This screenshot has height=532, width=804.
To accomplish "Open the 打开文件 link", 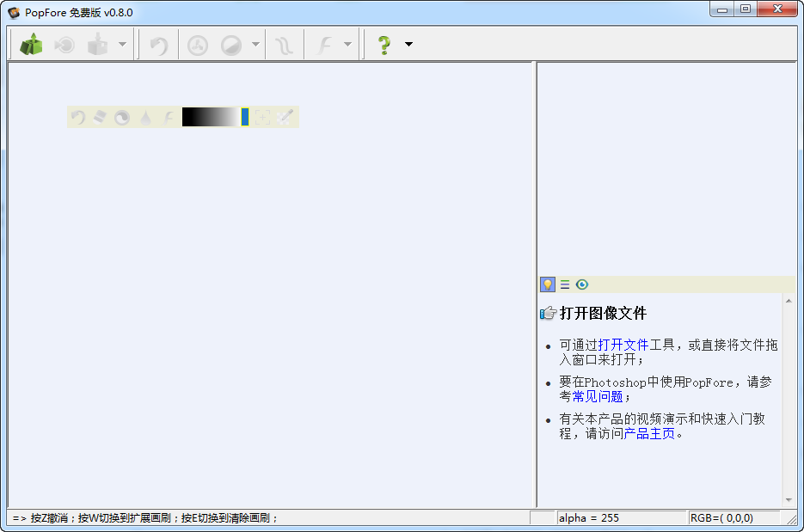I will (x=623, y=345).
